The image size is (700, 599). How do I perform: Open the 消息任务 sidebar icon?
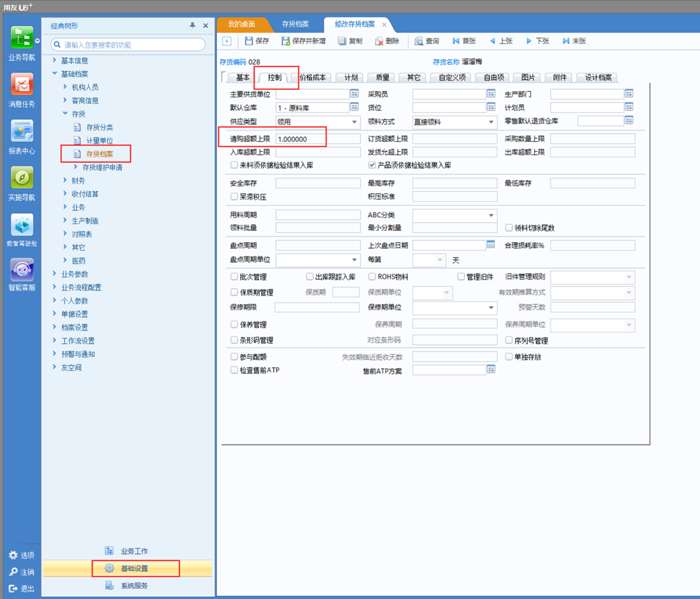pyautogui.click(x=22, y=84)
